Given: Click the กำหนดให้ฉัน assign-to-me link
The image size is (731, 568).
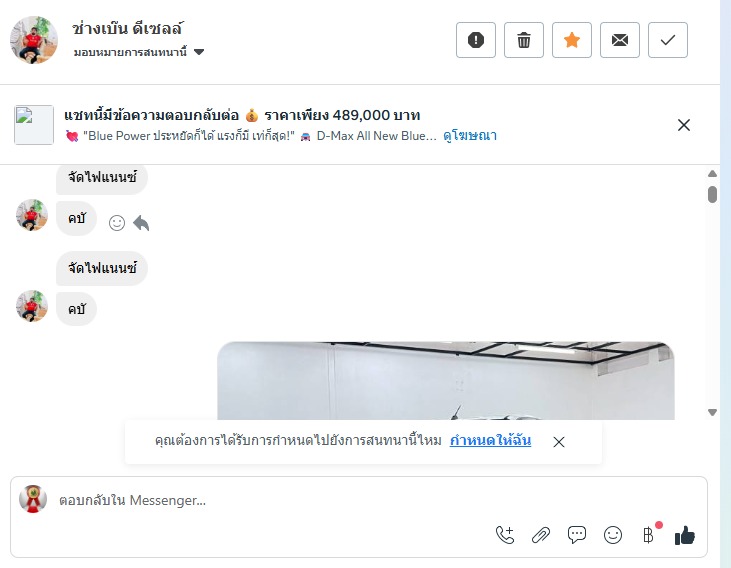Looking at the screenshot, I should [490, 440].
